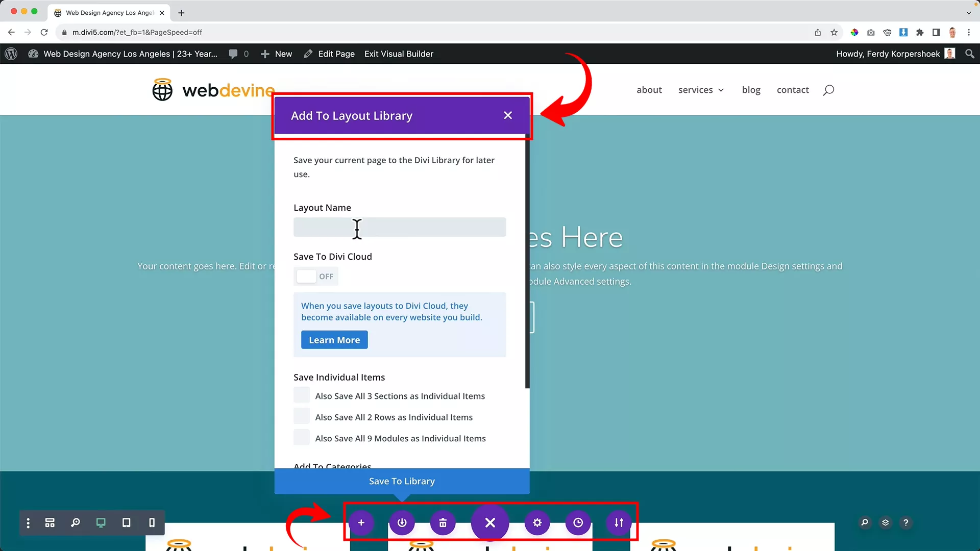The height and width of the screenshot is (551, 980).
Task: Expand the services menu dropdown
Action: click(x=701, y=90)
